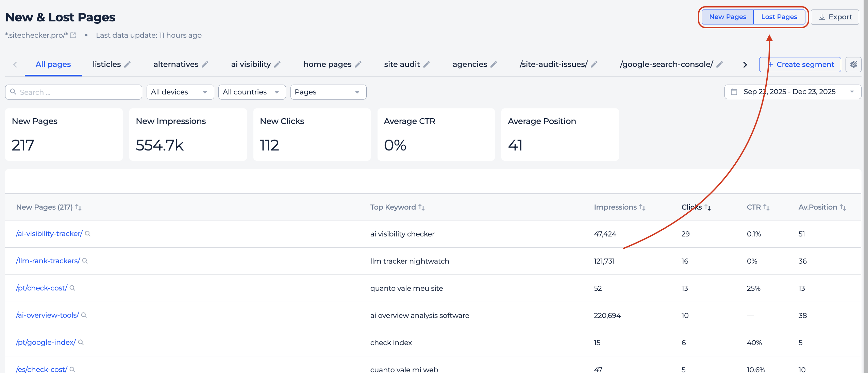
Task: Select the site audit segment tab
Action: [x=402, y=64]
